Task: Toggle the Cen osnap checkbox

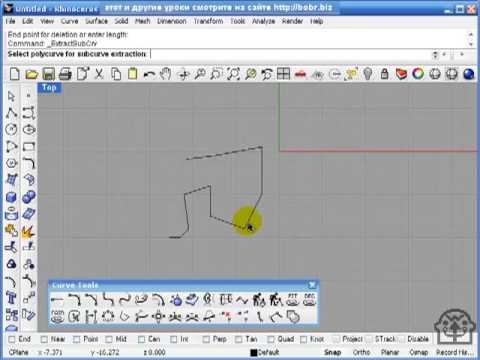Action: [x=141, y=339]
